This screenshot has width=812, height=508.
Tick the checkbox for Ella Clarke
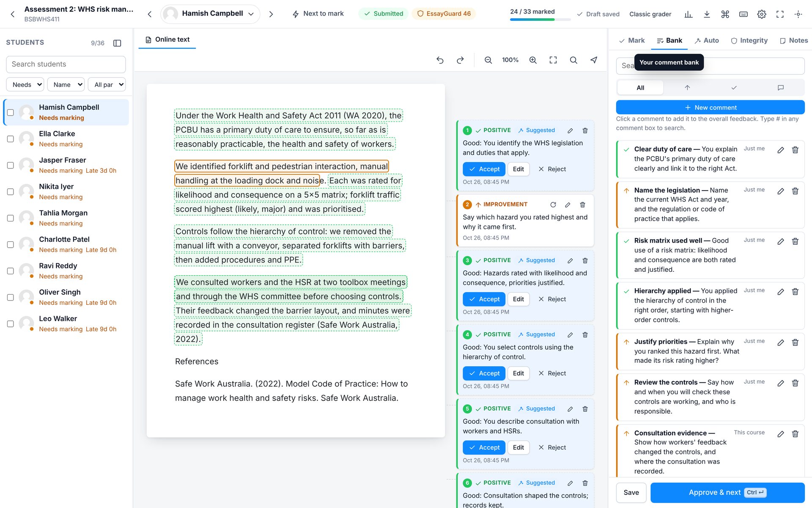click(x=11, y=139)
